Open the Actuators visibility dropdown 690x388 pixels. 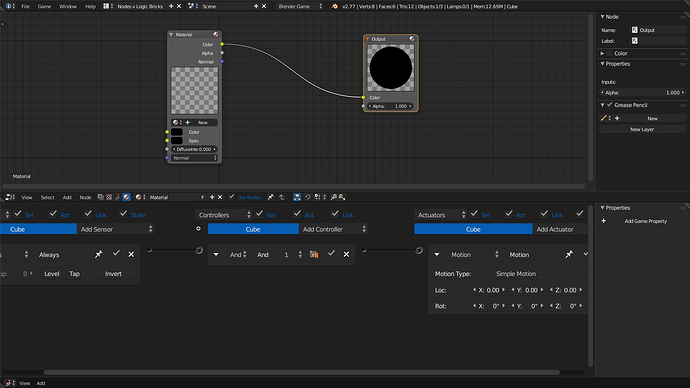tap(440, 215)
